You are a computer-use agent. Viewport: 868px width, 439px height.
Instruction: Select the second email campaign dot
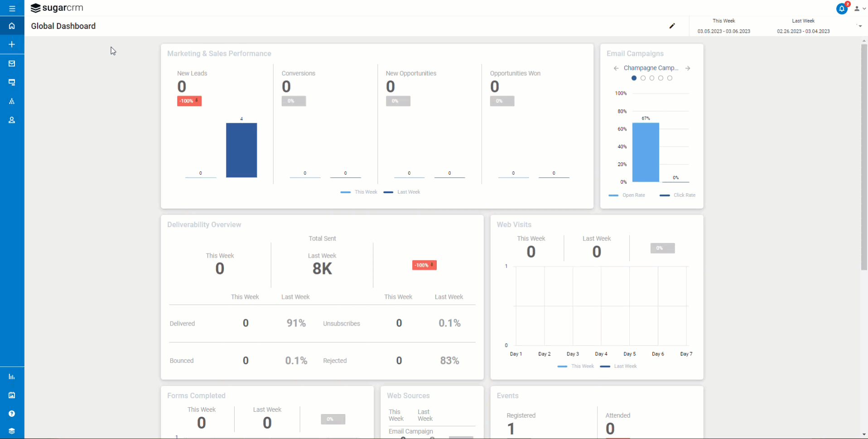643,78
